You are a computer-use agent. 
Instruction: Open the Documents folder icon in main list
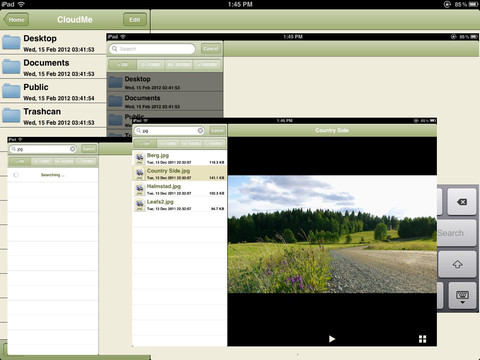pyautogui.click(x=11, y=67)
